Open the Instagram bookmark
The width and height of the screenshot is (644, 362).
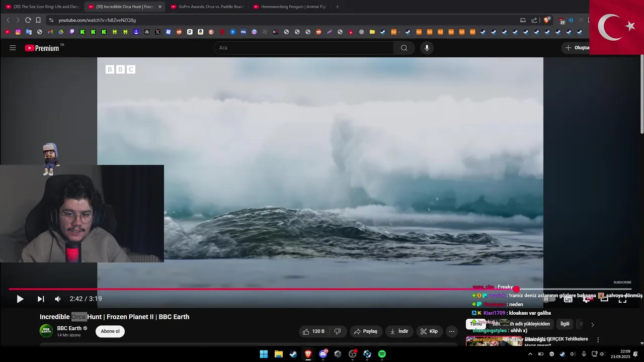[18, 32]
